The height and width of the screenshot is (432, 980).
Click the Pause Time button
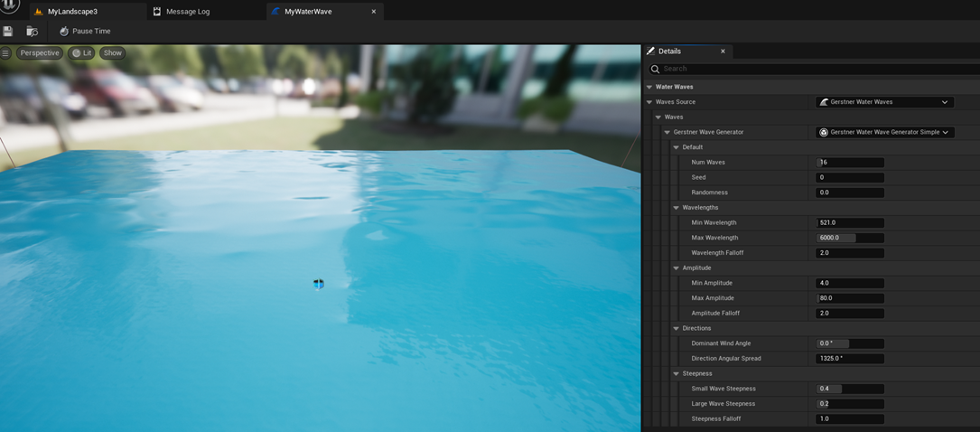click(x=85, y=32)
